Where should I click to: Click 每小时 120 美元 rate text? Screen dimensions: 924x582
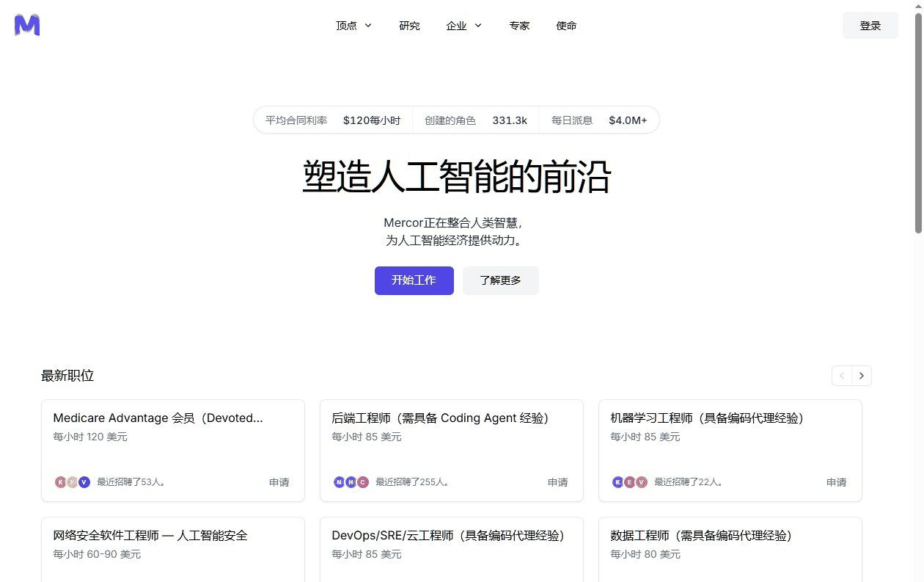(x=90, y=437)
